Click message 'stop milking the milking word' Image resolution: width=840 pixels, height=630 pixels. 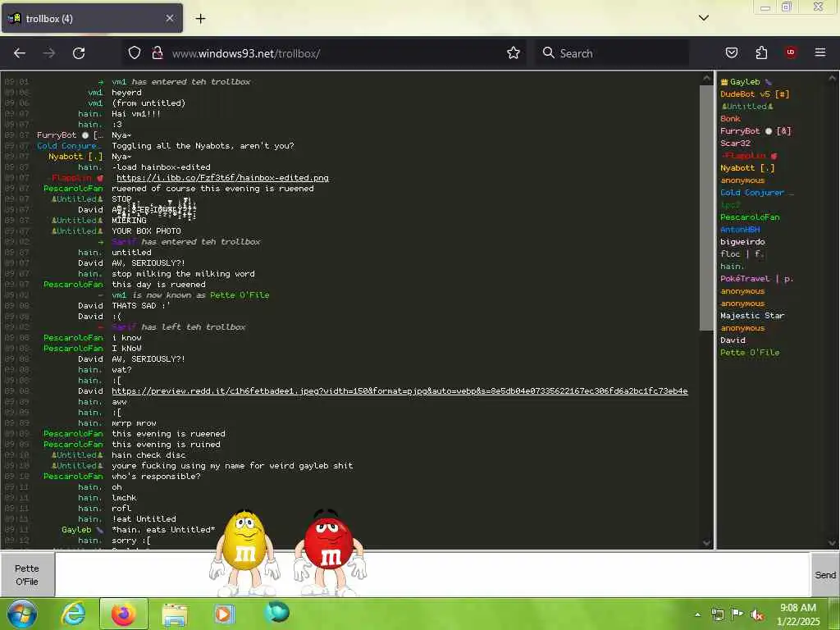tap(183, 274)
